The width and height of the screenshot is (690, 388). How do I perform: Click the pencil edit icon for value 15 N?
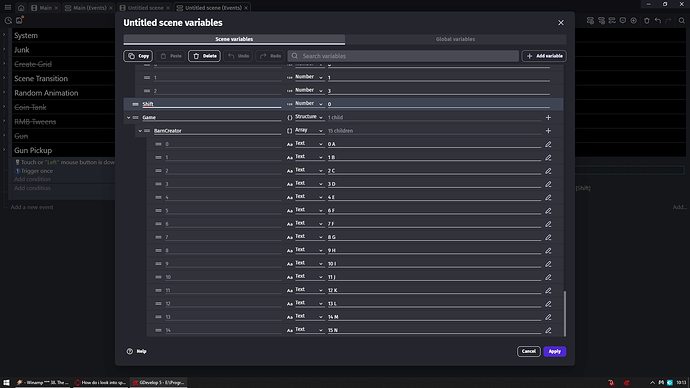point(548,330)
